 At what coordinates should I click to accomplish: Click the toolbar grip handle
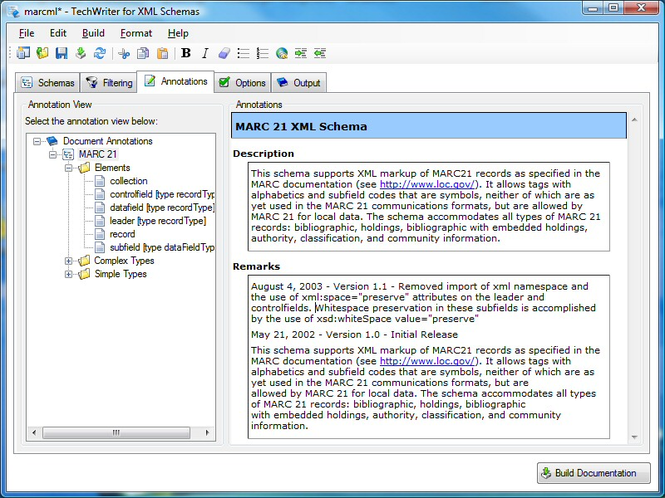pos(11,53)
